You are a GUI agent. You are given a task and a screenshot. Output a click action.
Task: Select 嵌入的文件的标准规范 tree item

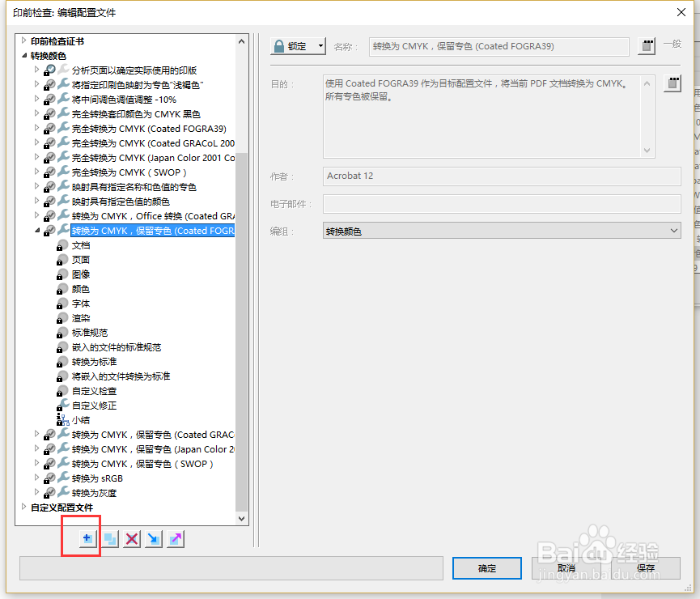click(x=117, y=347)
